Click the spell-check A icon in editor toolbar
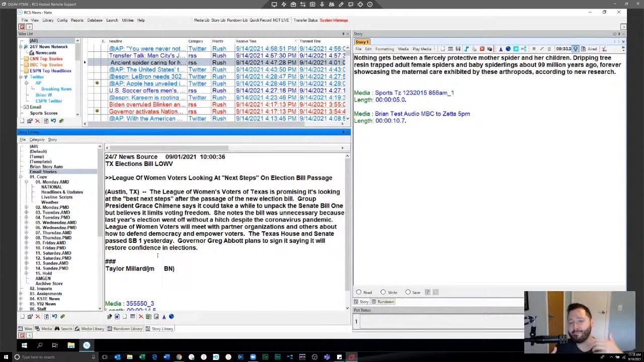 click(x=164, y=316)
